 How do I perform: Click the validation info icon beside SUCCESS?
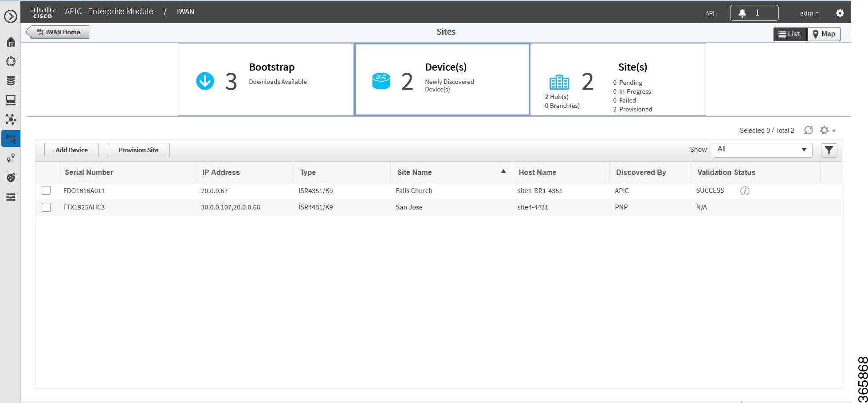(x=745, y=191)
